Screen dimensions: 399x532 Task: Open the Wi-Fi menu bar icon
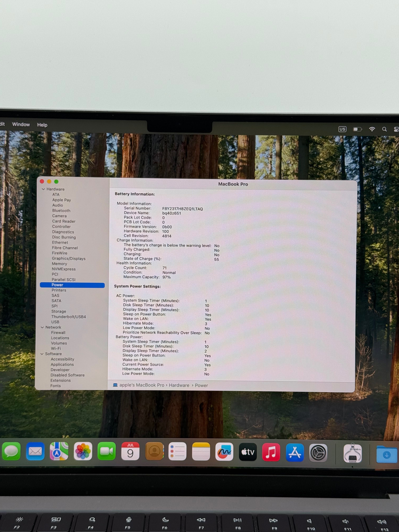tap(372, 129)
